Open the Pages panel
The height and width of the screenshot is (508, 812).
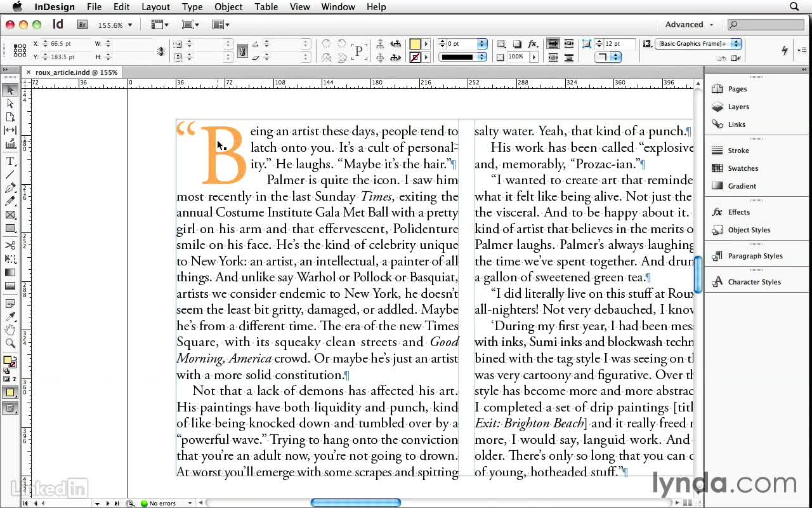[737, 89]
